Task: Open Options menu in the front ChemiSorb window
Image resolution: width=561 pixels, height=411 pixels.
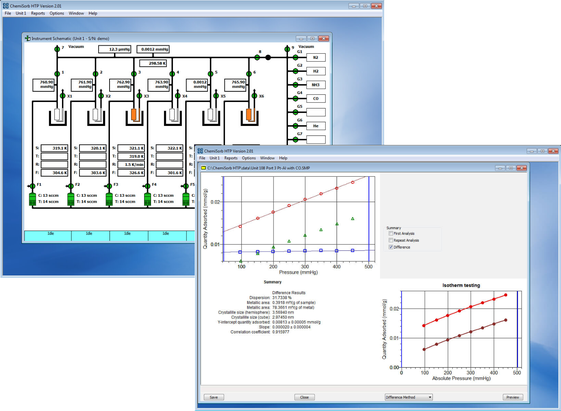Action: coord(249,158)
